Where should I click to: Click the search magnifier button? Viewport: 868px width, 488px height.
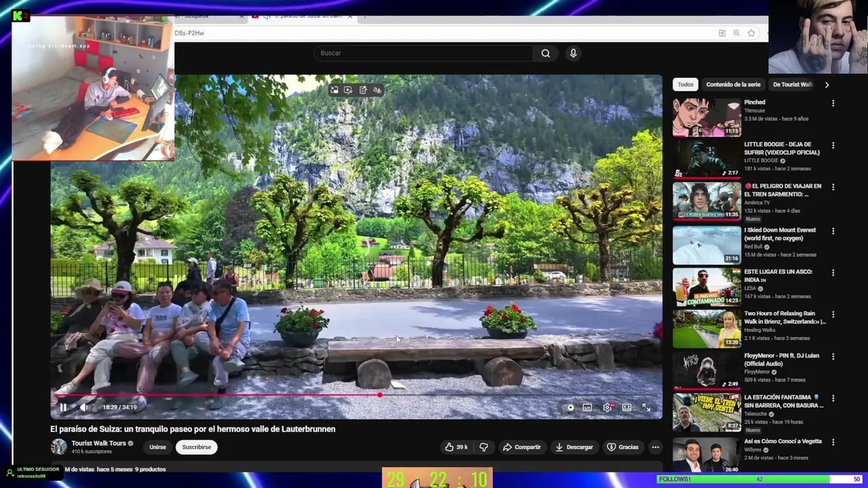546,53
